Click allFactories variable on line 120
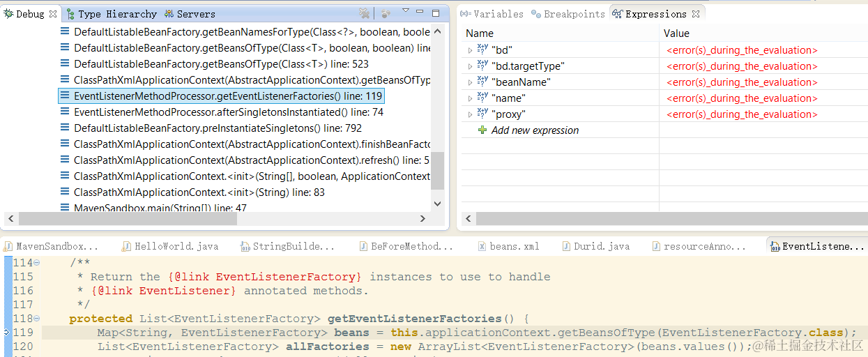 coord(327,347)
